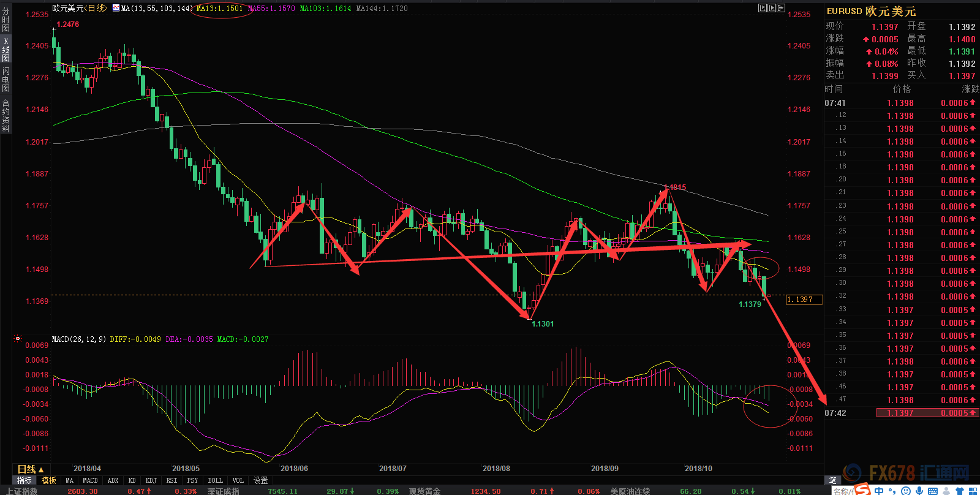Select the BOLL indicator button

(x=215, y=480)
